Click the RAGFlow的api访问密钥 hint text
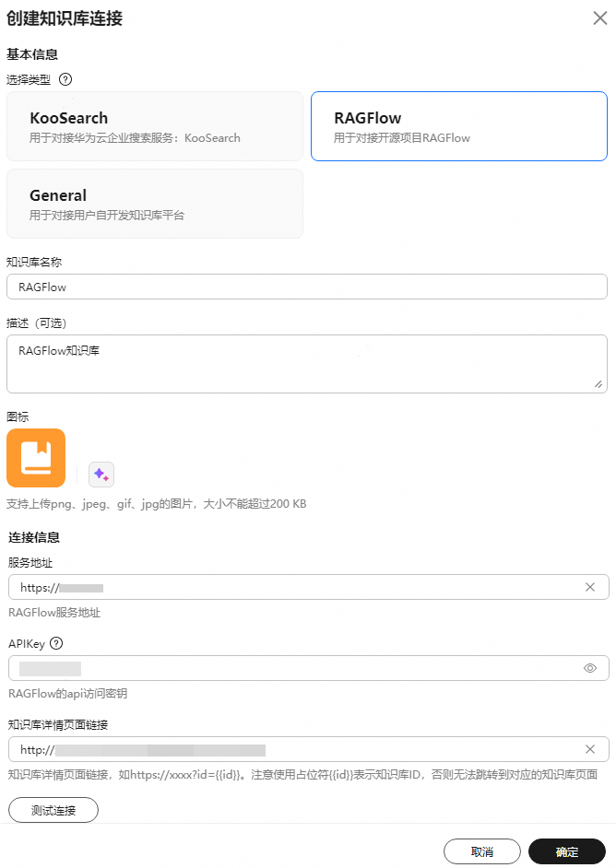This screenshot has width=616, height=868. click(x=67, y=693)
